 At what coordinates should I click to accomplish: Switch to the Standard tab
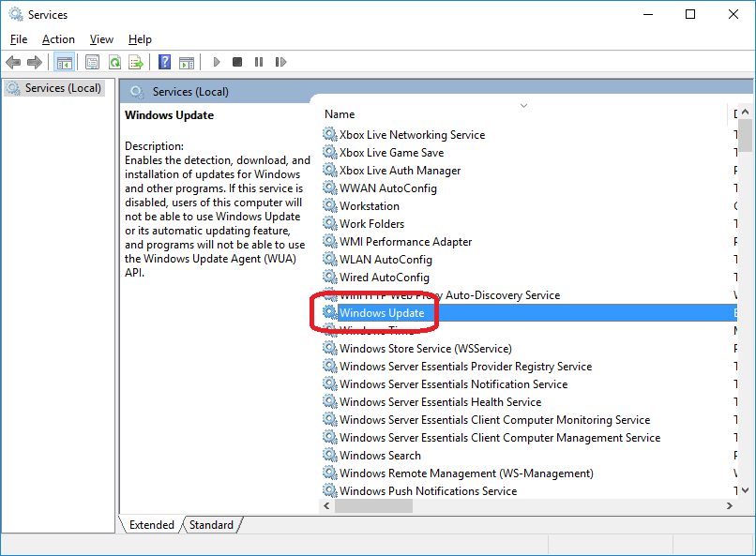tap(211, 525)
